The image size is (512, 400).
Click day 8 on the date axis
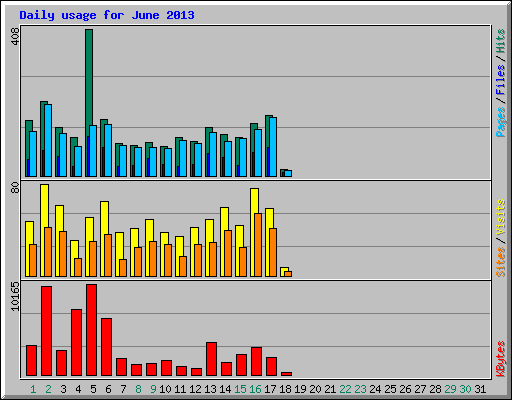tap(138, 389)
